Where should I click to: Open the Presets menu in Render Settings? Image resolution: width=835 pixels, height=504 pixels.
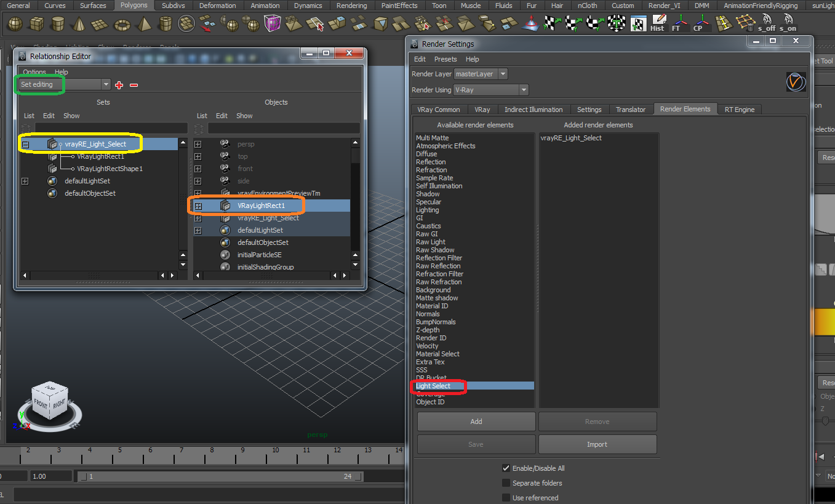tap(445, 59)
